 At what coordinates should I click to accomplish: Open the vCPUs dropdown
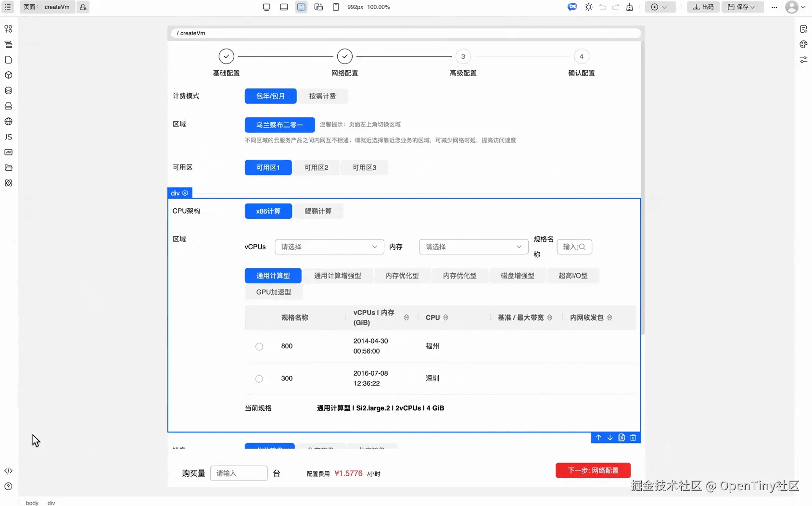click(329, 247)
